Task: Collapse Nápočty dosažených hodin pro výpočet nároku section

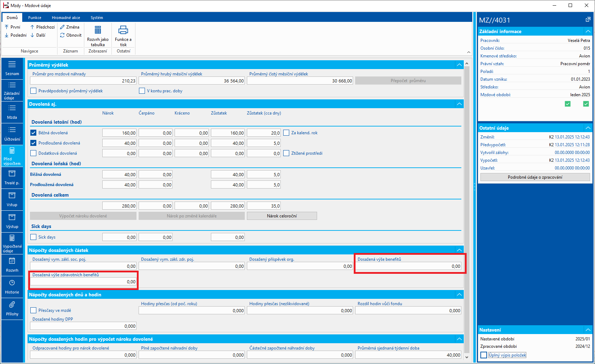Action: [x=459, y=339]
